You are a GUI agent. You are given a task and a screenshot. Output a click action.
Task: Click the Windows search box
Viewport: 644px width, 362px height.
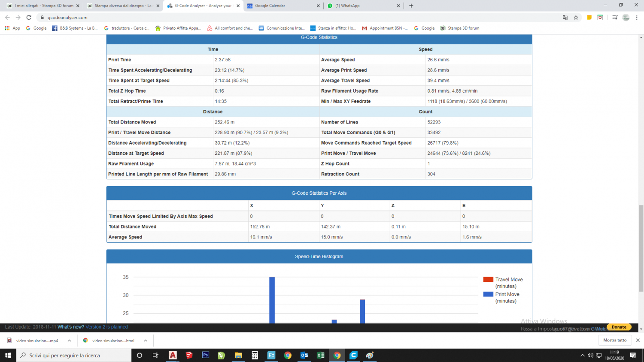pos(74,355)
